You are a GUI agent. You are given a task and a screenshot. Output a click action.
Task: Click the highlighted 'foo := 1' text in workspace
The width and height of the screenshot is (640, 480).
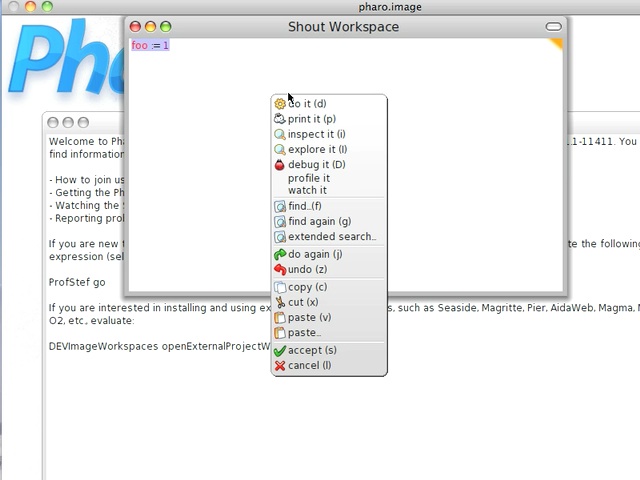pos(150,45)
